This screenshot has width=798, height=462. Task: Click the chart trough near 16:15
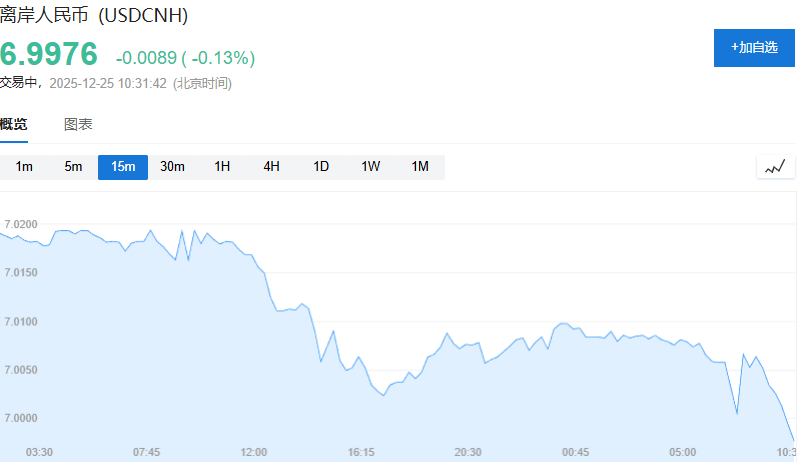tap(383, 395)
